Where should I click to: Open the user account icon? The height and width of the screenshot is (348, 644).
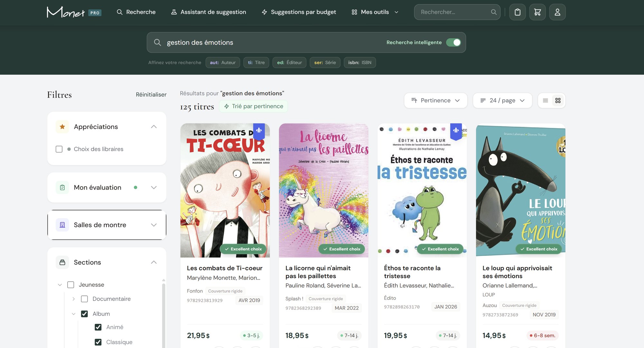557,12
